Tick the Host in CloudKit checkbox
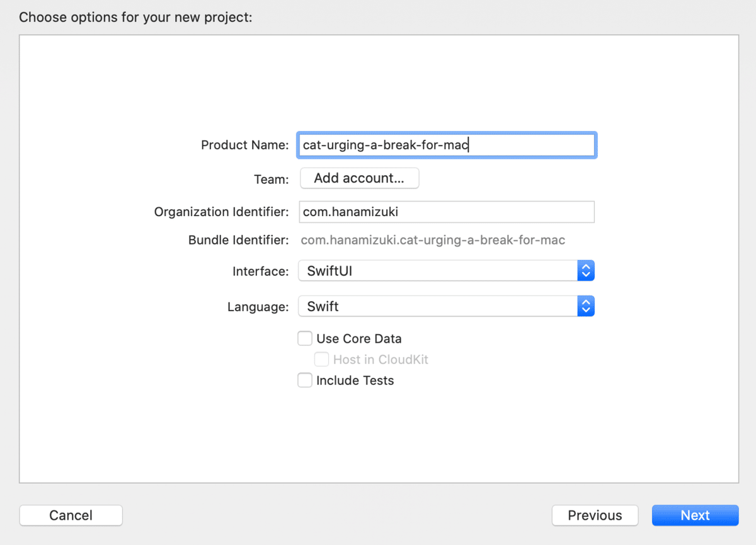756x545 pixels. 322,360
